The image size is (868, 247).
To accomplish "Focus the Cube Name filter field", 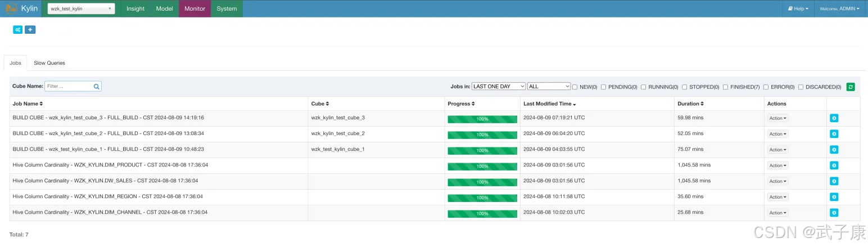I will click(69, 87).
